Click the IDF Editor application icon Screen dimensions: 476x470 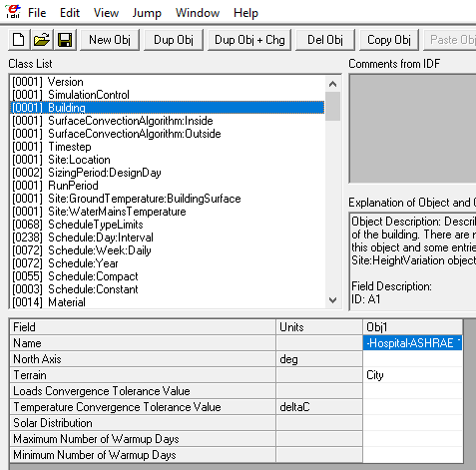click(x=13, y=11)
